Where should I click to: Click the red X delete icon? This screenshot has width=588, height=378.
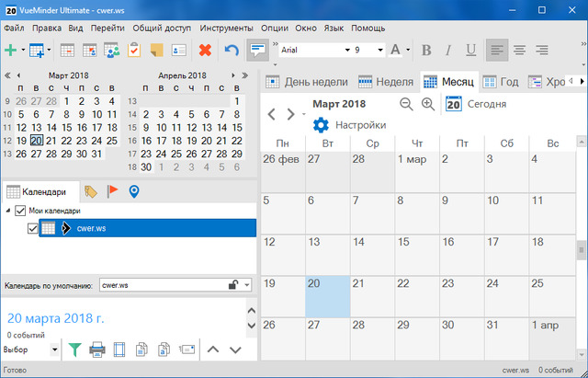[205, 50]
